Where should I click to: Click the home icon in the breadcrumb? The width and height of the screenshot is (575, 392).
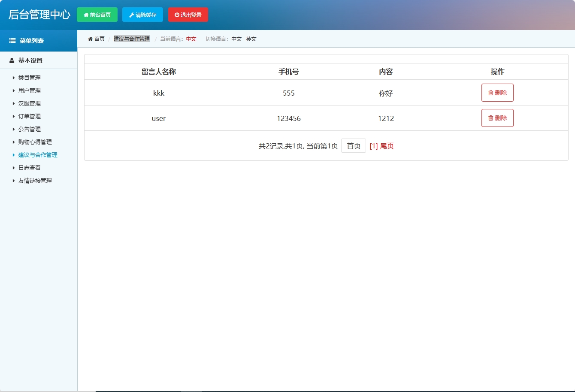[x=90, y=39]
